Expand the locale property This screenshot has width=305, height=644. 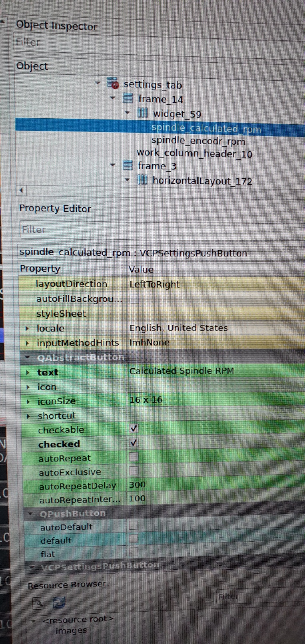[x=27, y=328]
